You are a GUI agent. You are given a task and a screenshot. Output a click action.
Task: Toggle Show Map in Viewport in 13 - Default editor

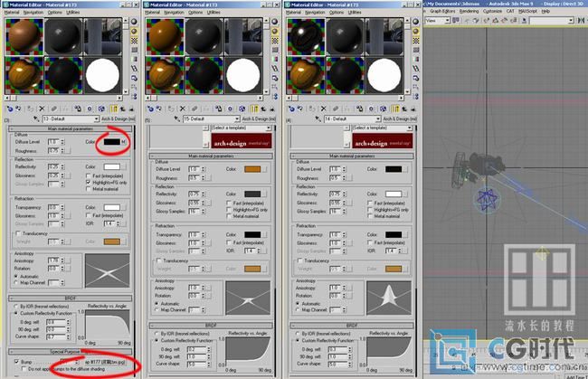point(101,109)
